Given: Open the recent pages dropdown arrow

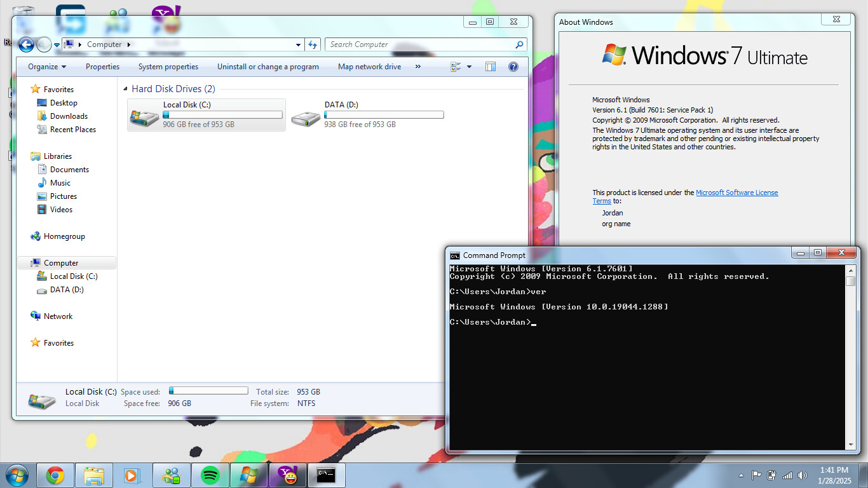Looking at the screenshot, I should (x=57, y=45).
